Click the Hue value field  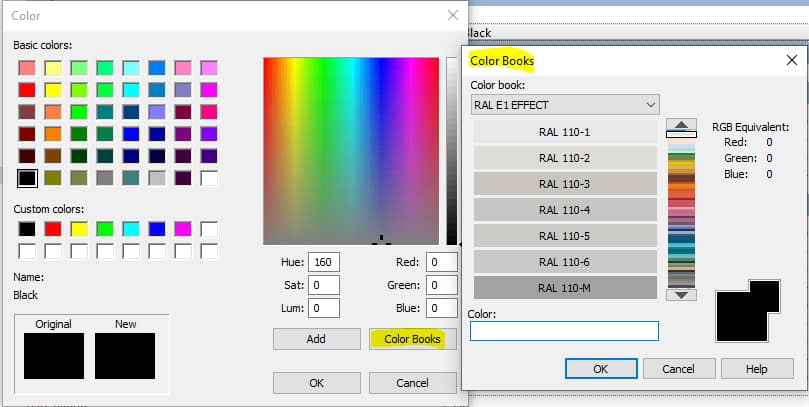click(x=324, y=262)
